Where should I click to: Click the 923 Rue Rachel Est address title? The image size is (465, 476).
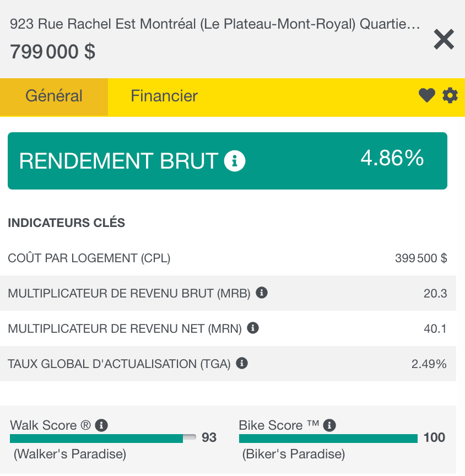click(x=215, y=24)
